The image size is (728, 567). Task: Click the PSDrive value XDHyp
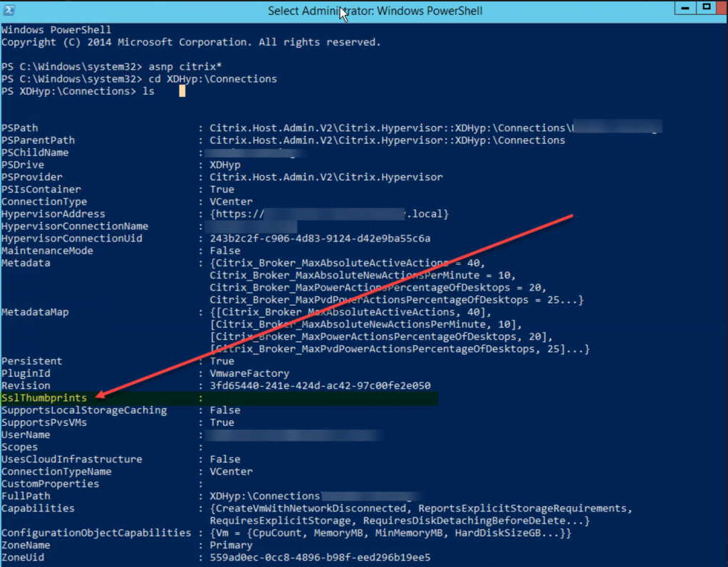[x=224, y=165]
